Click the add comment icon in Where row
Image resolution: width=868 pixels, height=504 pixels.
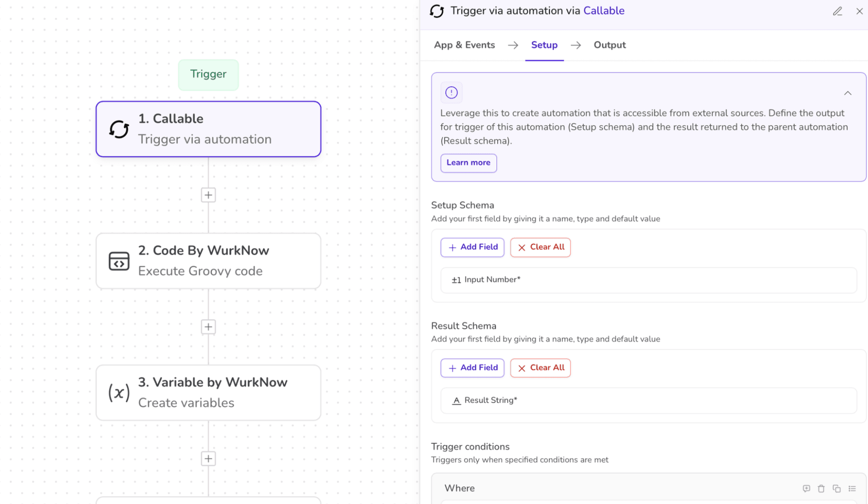806,489
